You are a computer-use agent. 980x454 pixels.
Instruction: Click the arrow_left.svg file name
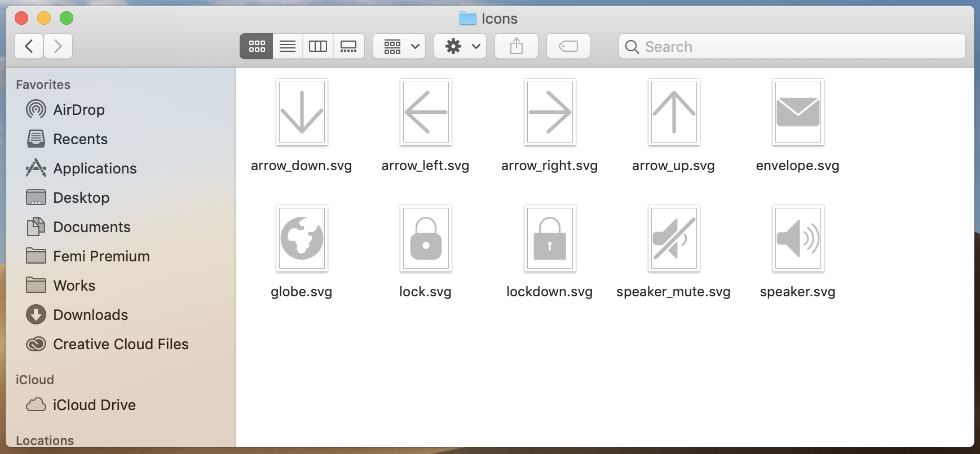[426, 166]
